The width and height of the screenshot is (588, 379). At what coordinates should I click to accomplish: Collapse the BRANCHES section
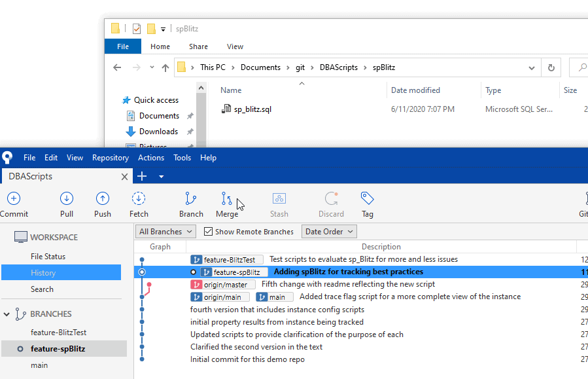[7, 314]
